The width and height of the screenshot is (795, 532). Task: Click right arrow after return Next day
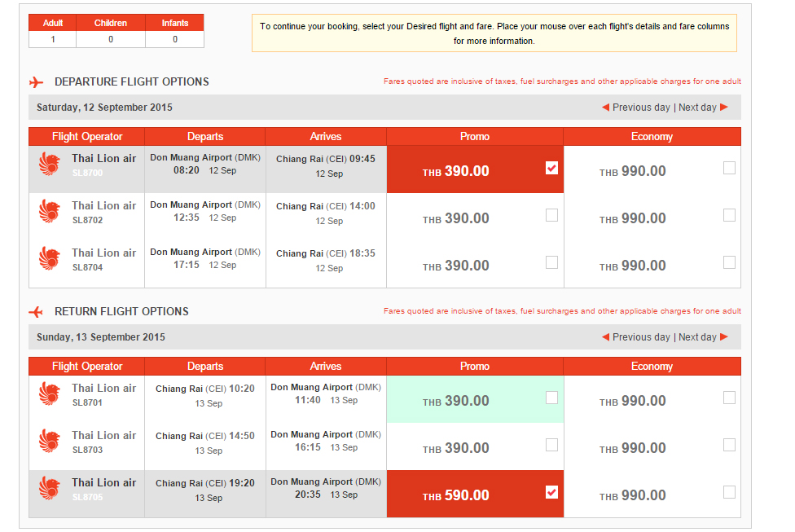(724, 336)
